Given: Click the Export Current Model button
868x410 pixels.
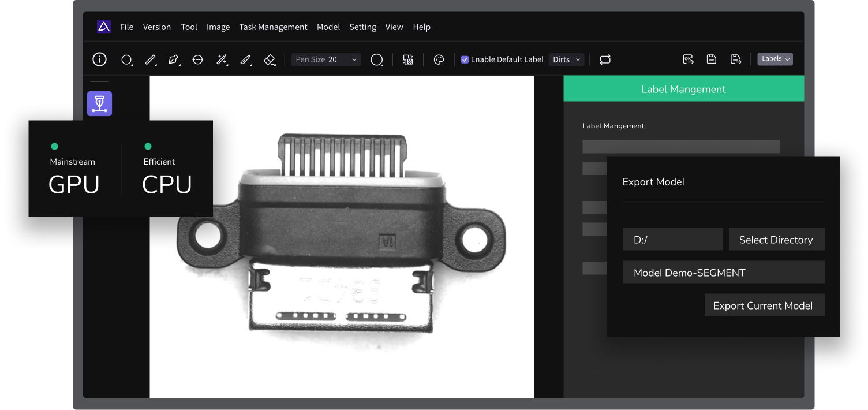Looking at the screenshot, I should coord(763,305).
